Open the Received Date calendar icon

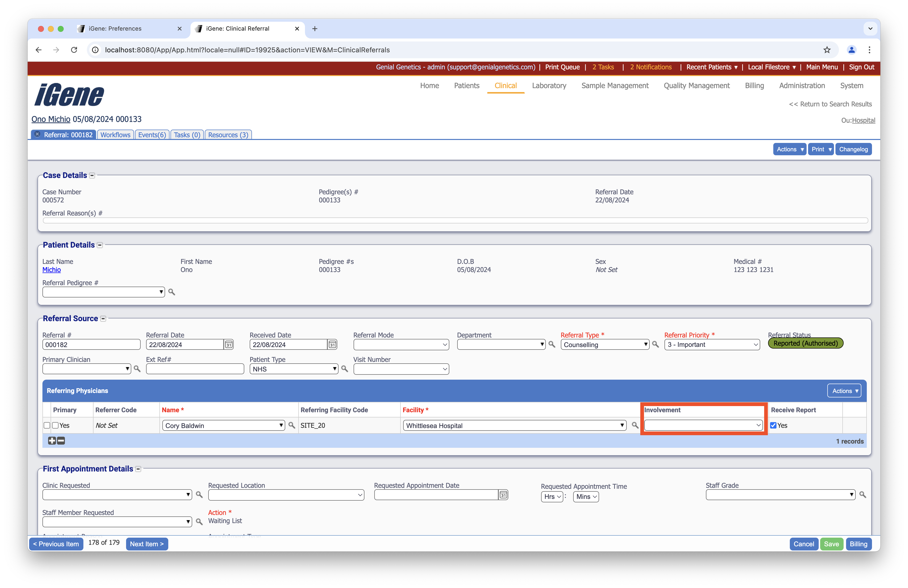[x=332, y=345]
